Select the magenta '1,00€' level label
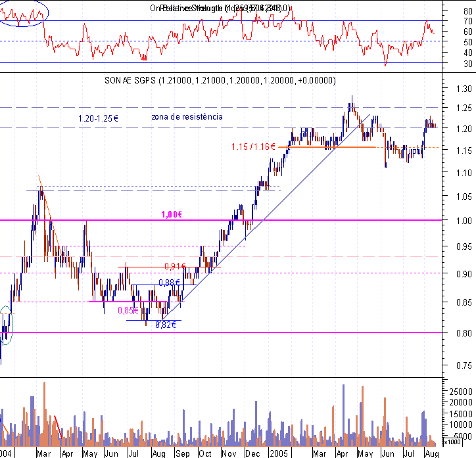 click(x=172, y=214)
